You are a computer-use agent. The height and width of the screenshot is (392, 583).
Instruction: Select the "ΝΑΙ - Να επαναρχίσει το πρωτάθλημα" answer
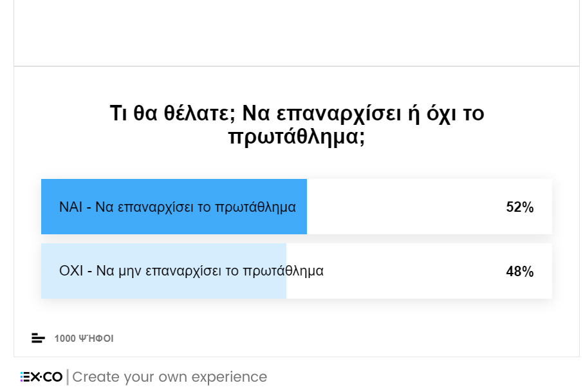(x=177, y=207)
